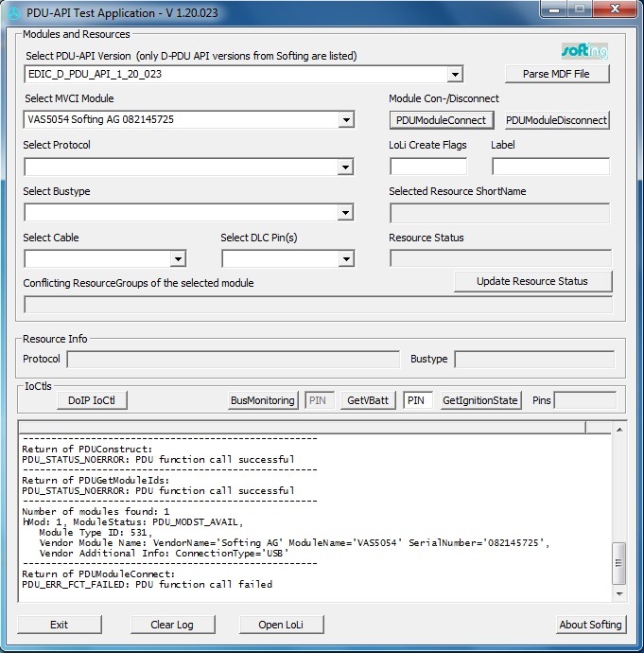Screen dimensions: 644x653
Task: Click the DoIP IoCtl button
Action: 92,400
